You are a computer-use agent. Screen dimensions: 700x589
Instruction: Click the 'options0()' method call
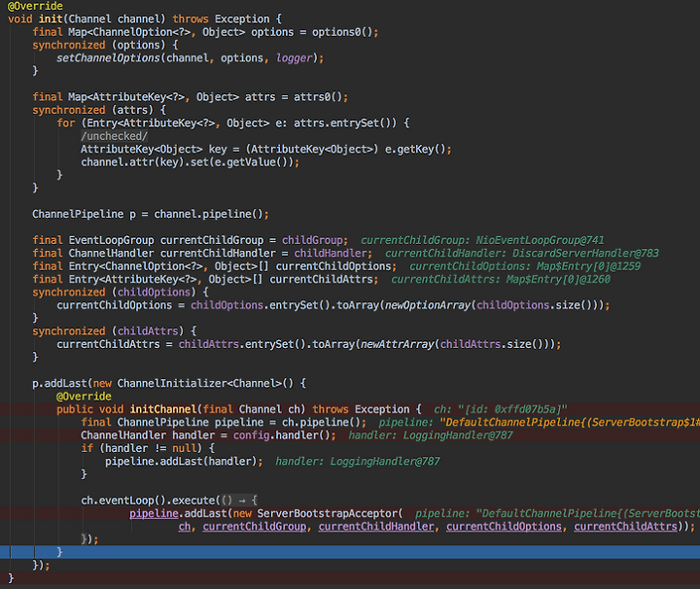(344, 32)
